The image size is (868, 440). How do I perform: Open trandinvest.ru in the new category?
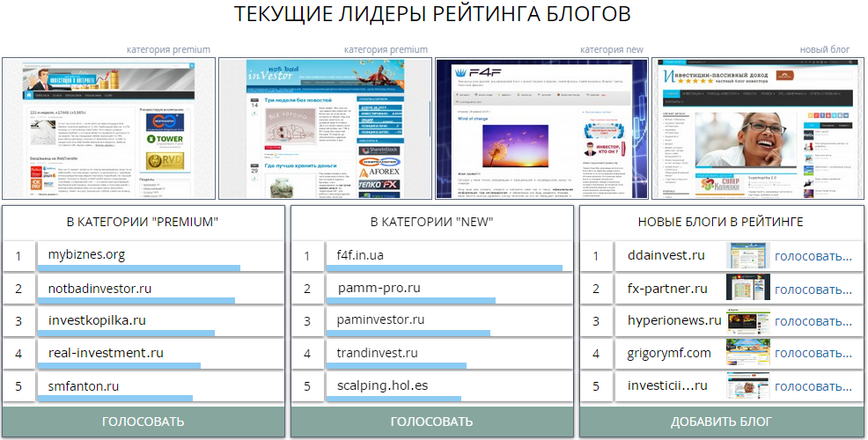coord(377,353)
